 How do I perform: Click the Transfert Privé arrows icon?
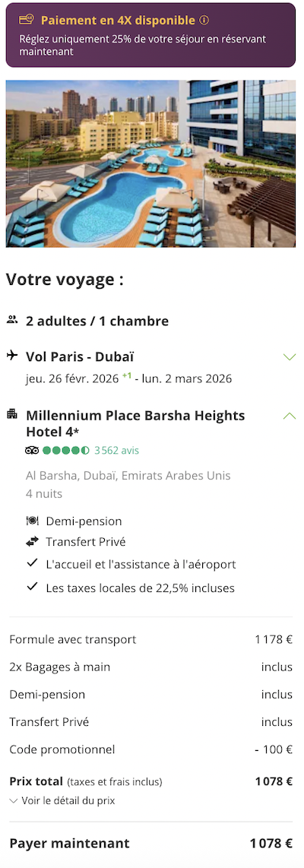pos(32,542)
